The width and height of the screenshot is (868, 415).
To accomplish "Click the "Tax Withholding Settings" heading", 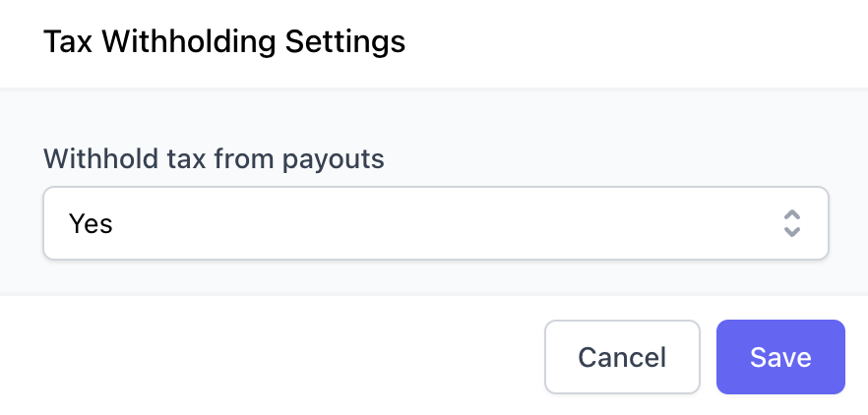I will click(x=224, y=41).
